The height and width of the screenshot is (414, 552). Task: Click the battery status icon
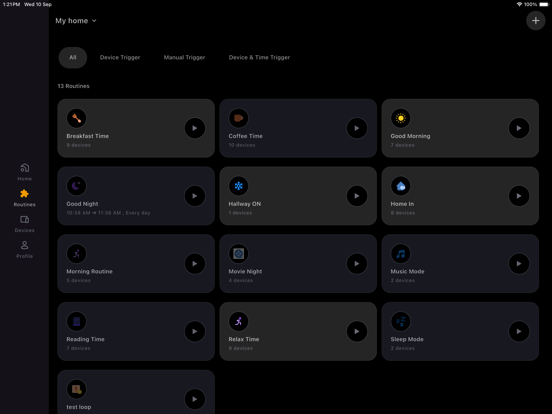click(544, 4)
